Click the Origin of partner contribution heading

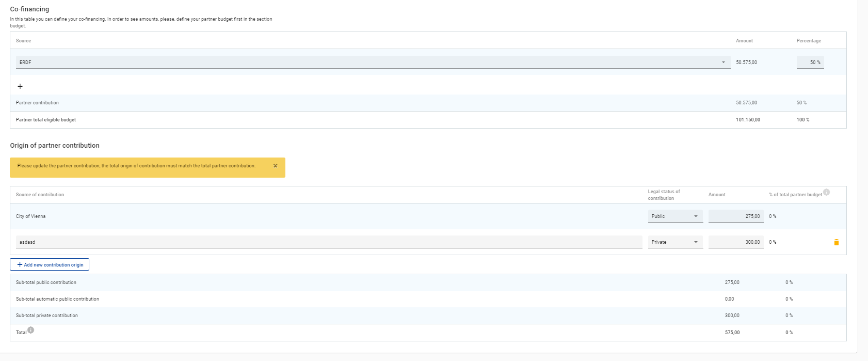click(55, 146)
